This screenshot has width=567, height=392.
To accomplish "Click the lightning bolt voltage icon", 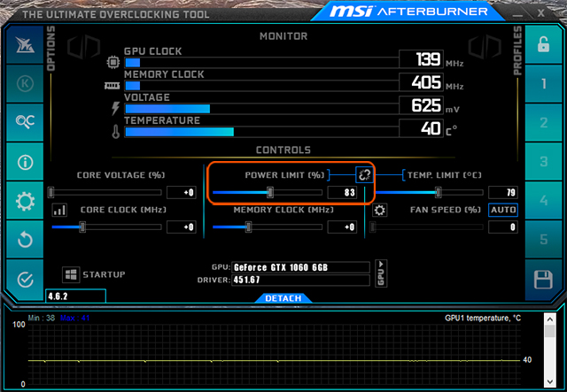I will pos(115,108).
